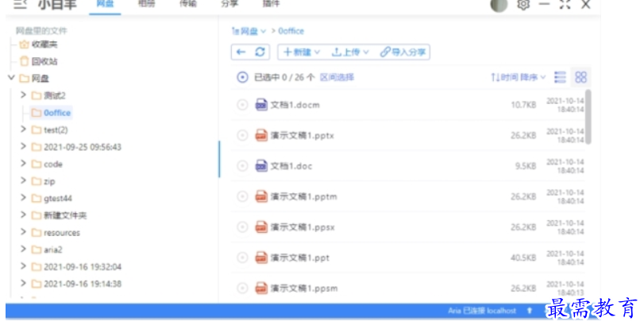This screenshot has width=644, height=333.
Task: Collapse the 网盘 tree root
Action: click(11, 77)
